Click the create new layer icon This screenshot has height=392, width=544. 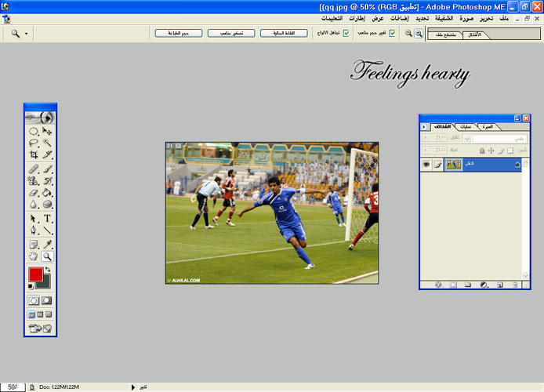click(x=499, y=285)
